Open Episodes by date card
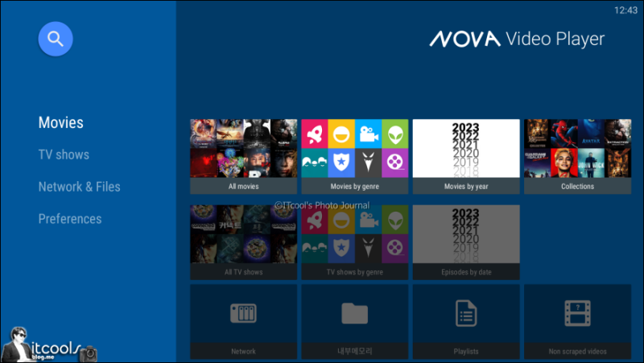 click(466, 242)
